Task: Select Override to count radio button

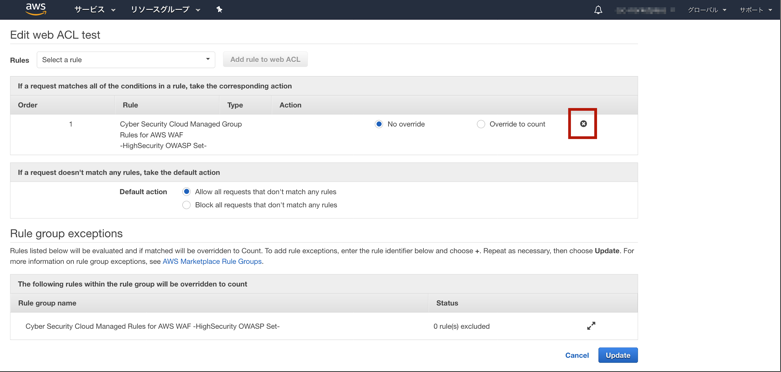Action: coord(481,124)
